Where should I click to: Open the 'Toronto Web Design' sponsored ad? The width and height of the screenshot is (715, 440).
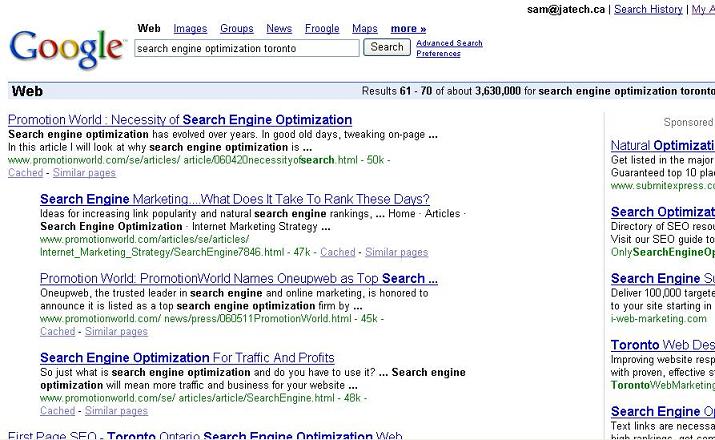click(x=663, y=345)
